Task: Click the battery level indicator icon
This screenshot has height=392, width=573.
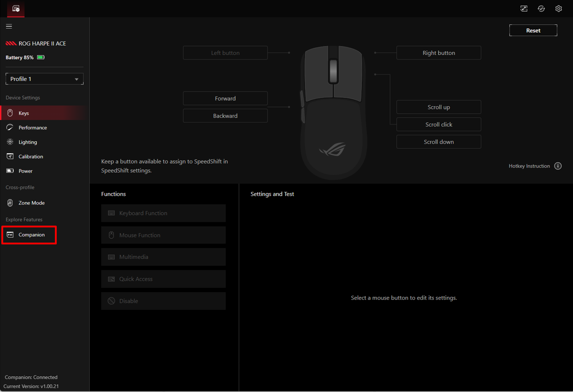Action: point(41,58)
